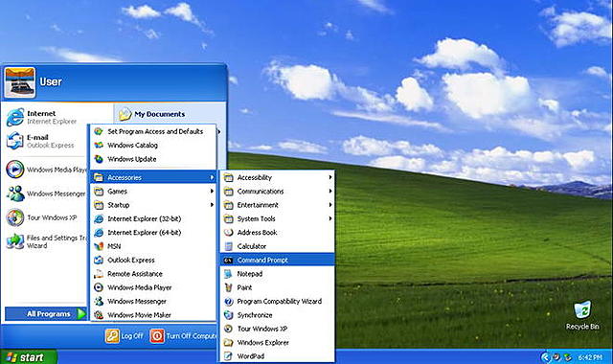The height and width of the screenshot is (364, 613).
Task: Click the Windows Update icon
Action: 99,159
